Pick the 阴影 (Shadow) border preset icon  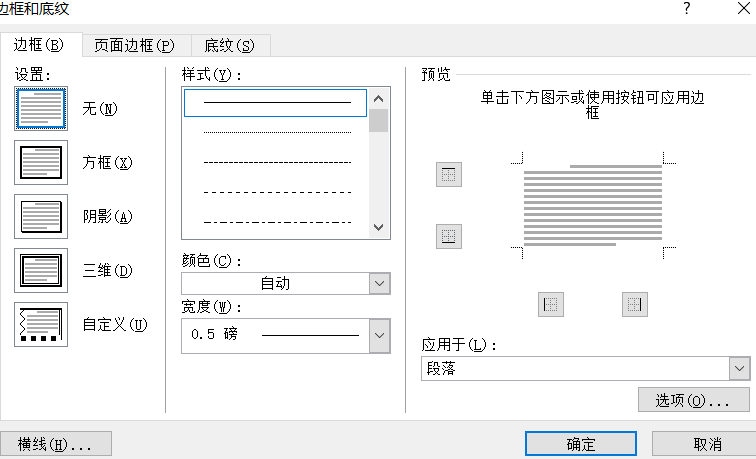point(41,216)
